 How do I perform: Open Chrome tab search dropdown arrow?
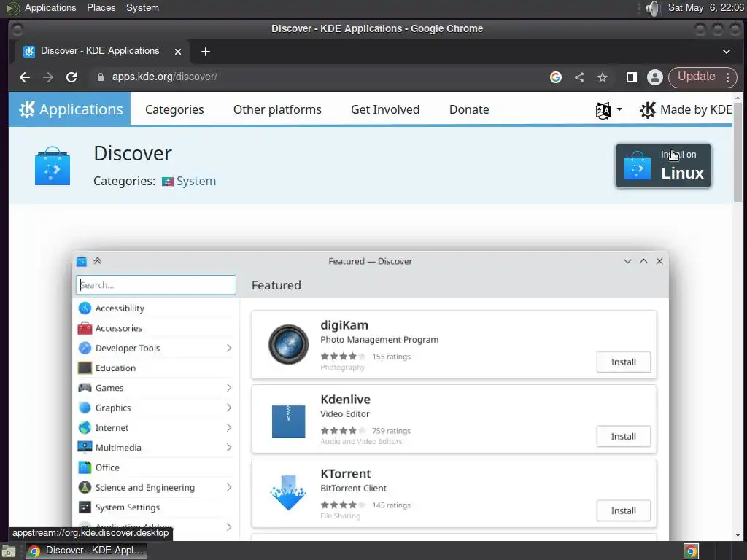click(x=726, y=52)
